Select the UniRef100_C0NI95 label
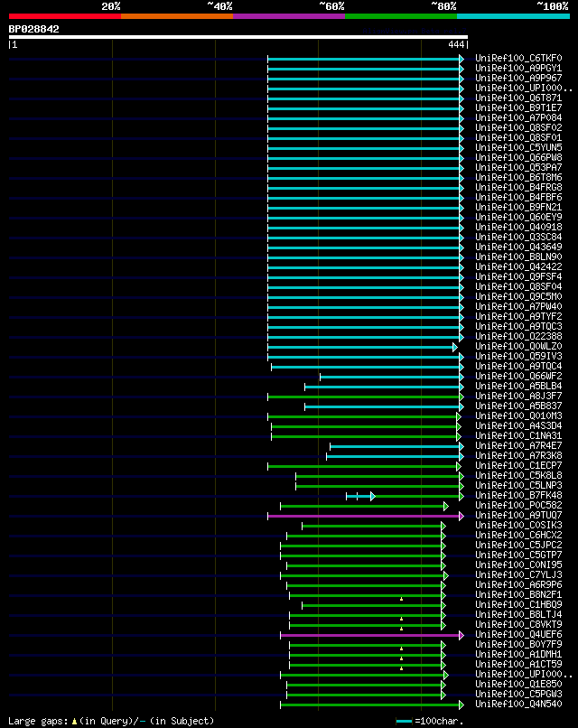578x728 pixels. point(518,565)
